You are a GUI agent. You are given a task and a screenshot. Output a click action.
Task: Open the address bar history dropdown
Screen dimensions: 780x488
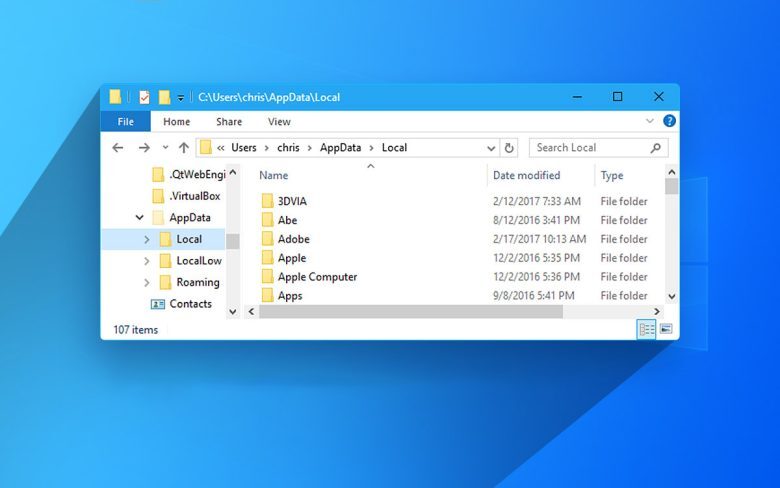491,148
